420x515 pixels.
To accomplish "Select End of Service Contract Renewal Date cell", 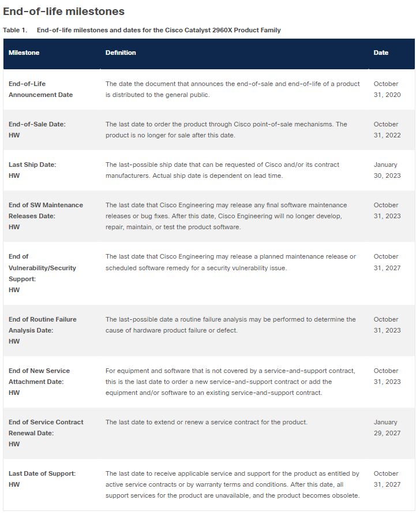I will pos(46,433).
